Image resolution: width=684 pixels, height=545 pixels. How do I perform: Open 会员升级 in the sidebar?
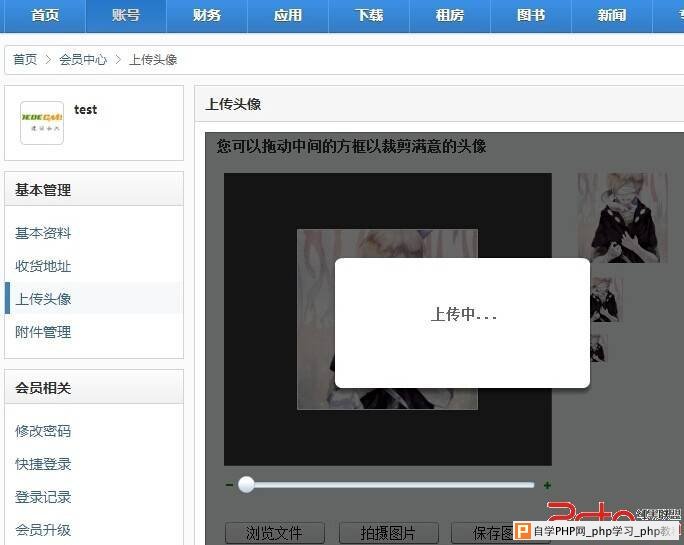point(43,530)
